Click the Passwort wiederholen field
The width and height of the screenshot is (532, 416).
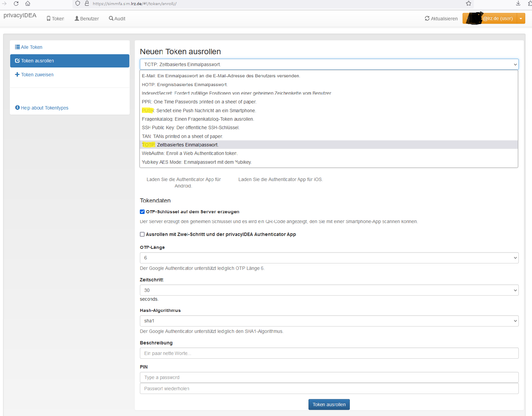(329, 389)
